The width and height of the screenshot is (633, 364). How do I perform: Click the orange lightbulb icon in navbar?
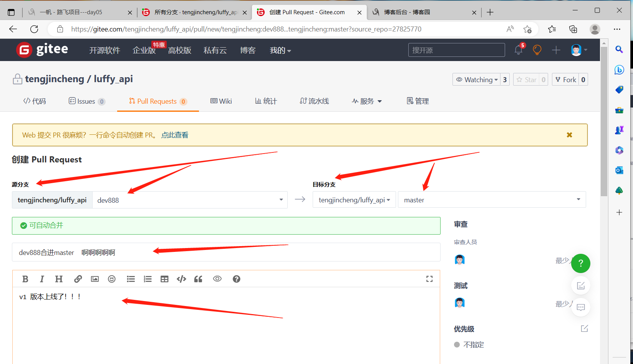[537, 50]
